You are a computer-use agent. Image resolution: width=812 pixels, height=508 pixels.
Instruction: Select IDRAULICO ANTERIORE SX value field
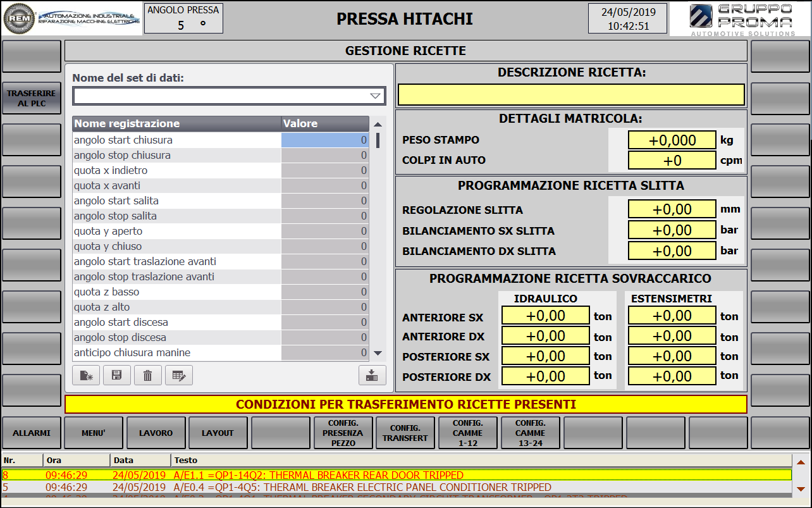(546, 316)
